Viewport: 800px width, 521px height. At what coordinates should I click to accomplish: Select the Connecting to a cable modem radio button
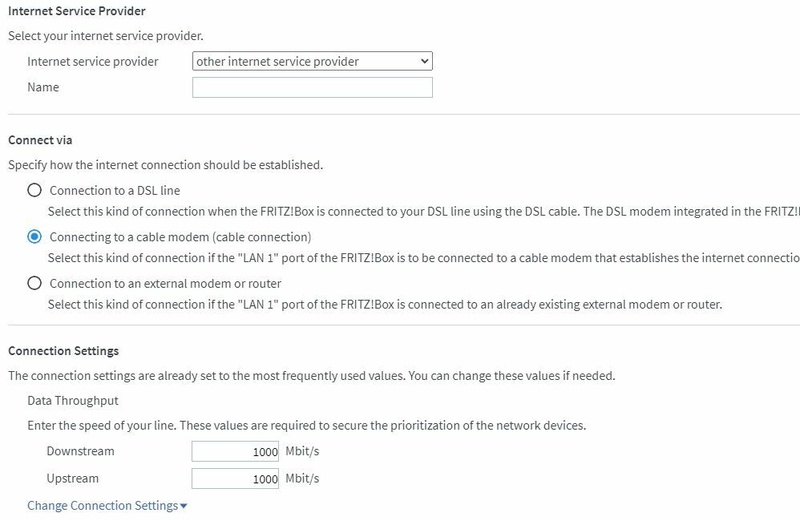point(35,237)
